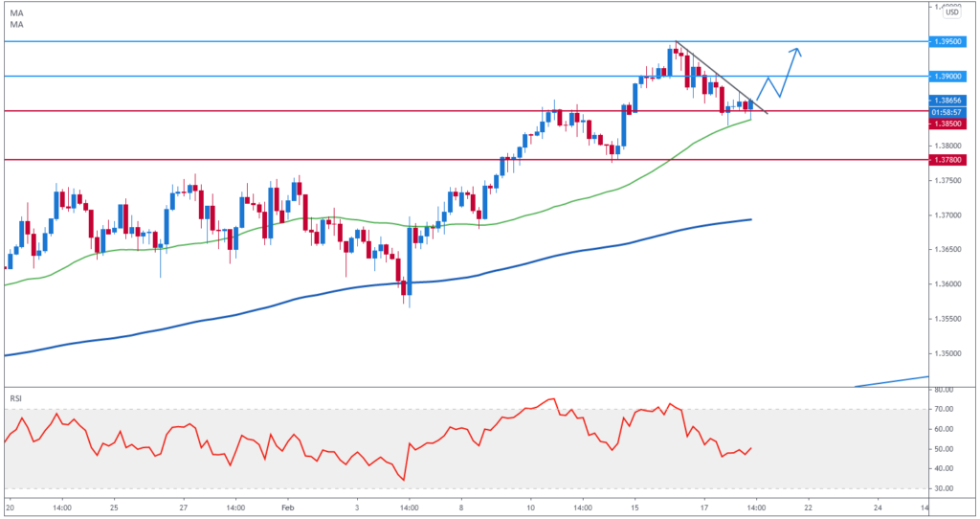Click the 17 date on time axis

click(x=704, y=508)
